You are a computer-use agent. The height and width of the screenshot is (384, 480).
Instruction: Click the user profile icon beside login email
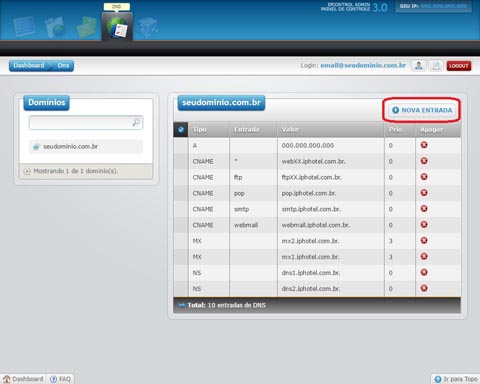tap(419, 66)
